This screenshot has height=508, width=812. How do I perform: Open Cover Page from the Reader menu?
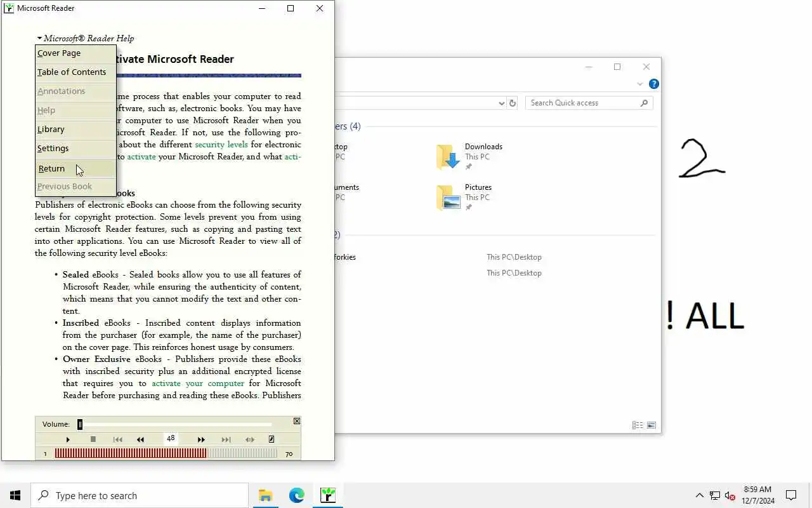tap(75, 53)
